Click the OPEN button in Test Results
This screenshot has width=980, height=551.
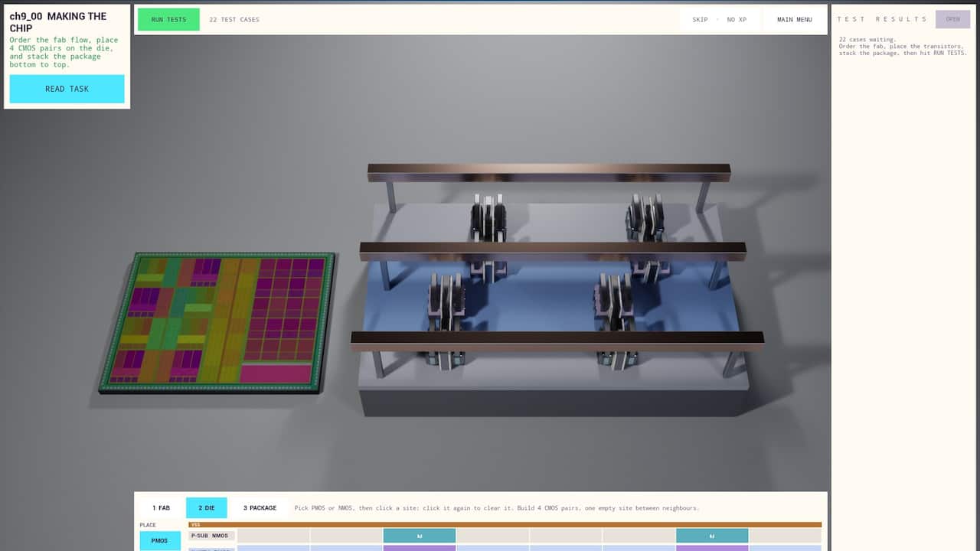point(952,19)
